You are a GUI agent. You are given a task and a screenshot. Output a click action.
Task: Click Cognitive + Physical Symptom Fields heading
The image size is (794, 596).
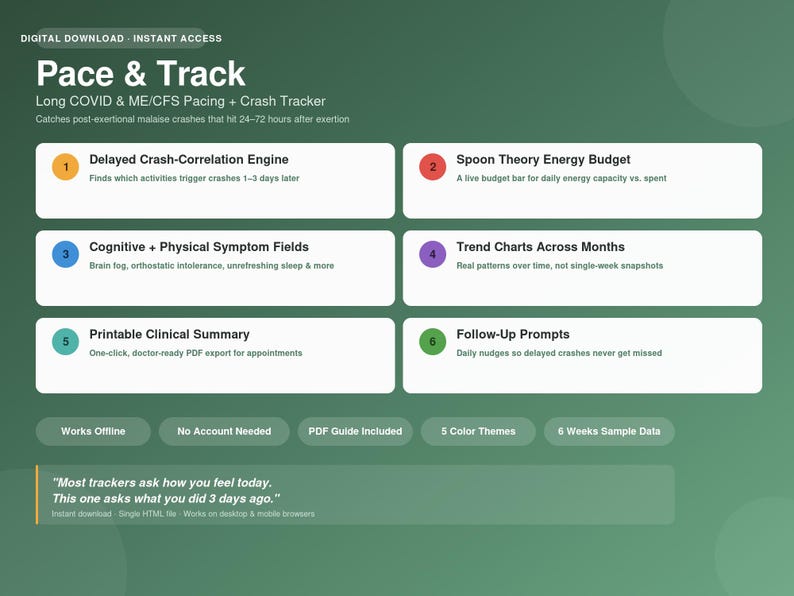(199, 247)
